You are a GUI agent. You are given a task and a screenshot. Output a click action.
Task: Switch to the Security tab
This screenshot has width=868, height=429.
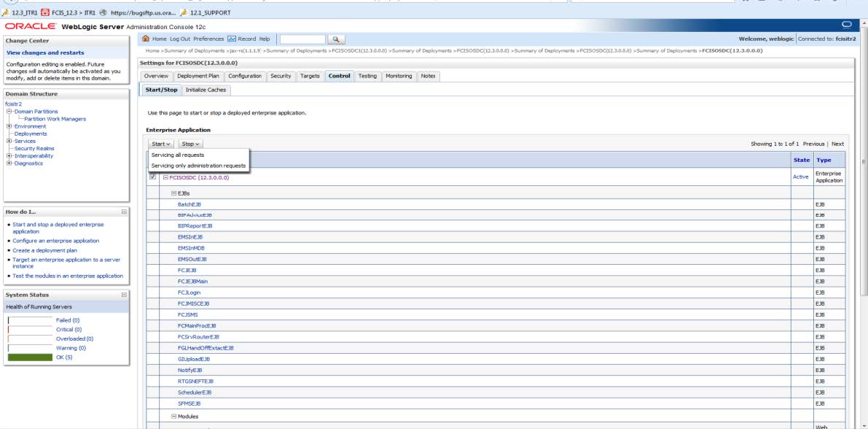[281, 76]
